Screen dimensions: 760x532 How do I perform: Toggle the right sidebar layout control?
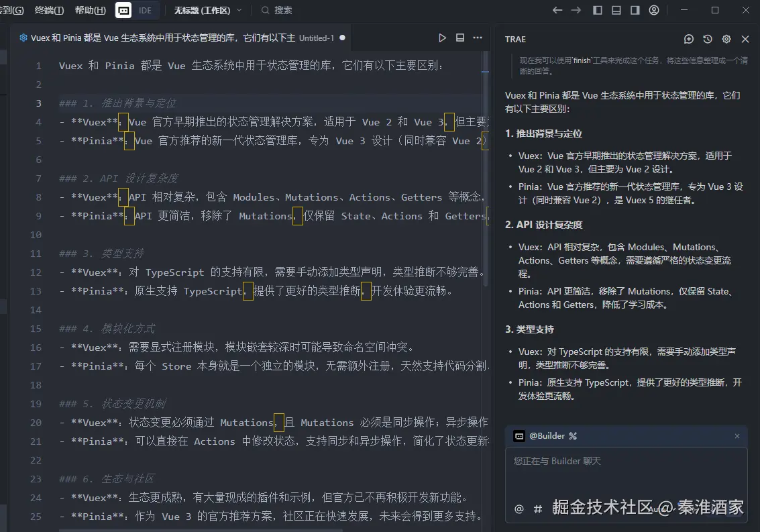(633, 9)
